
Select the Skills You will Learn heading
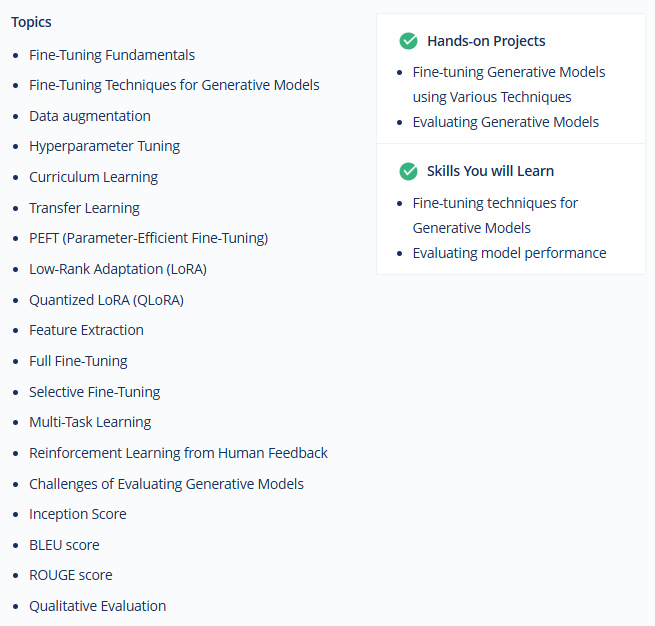tap(490, 171)
